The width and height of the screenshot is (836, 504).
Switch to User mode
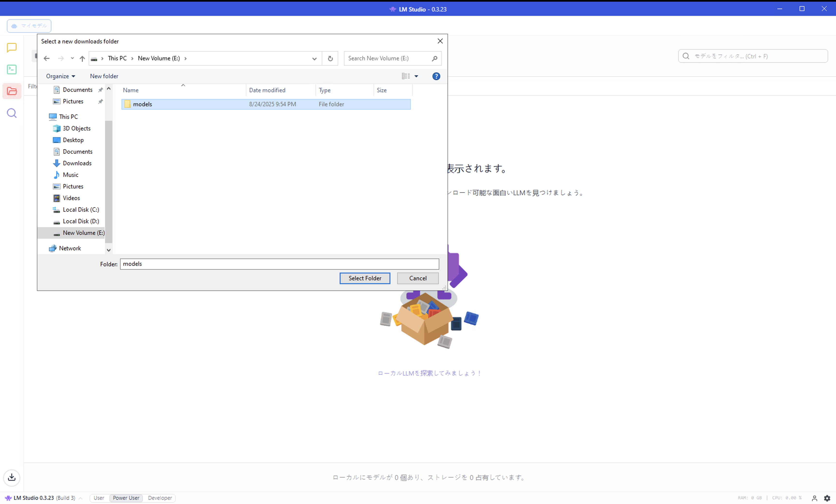coord(99,498)
